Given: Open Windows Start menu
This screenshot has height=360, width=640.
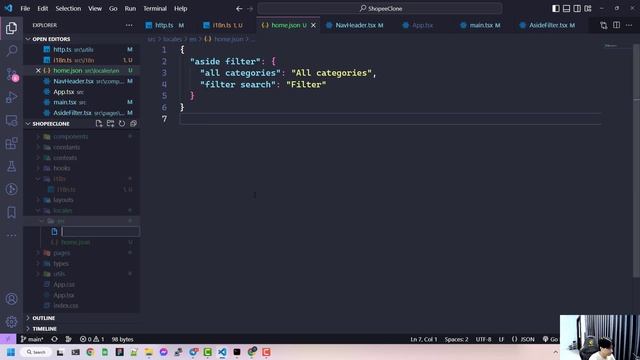Looking at the screenshot, I should (x=11, y=352).
